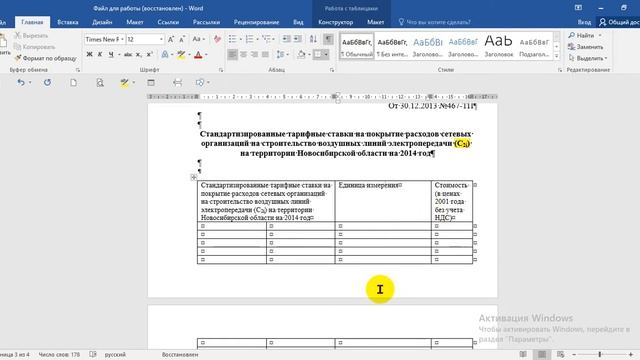
Task: Align text right
Action: (x=254, y=54)
